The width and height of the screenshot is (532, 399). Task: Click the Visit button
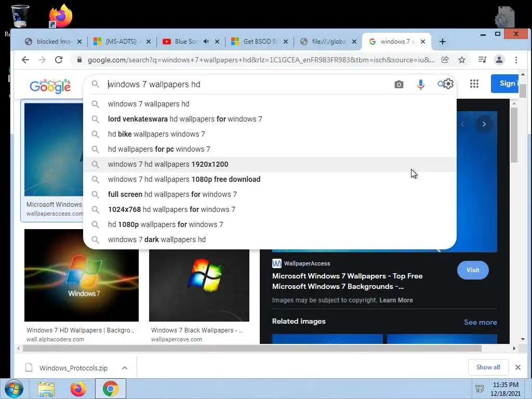click(x=473, y=270)
